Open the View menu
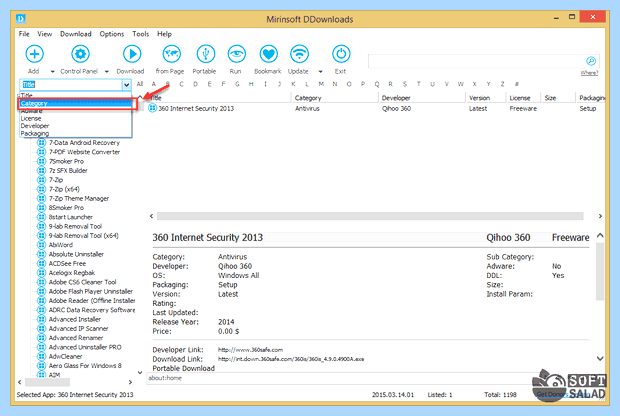 click(x=45, y=34)
